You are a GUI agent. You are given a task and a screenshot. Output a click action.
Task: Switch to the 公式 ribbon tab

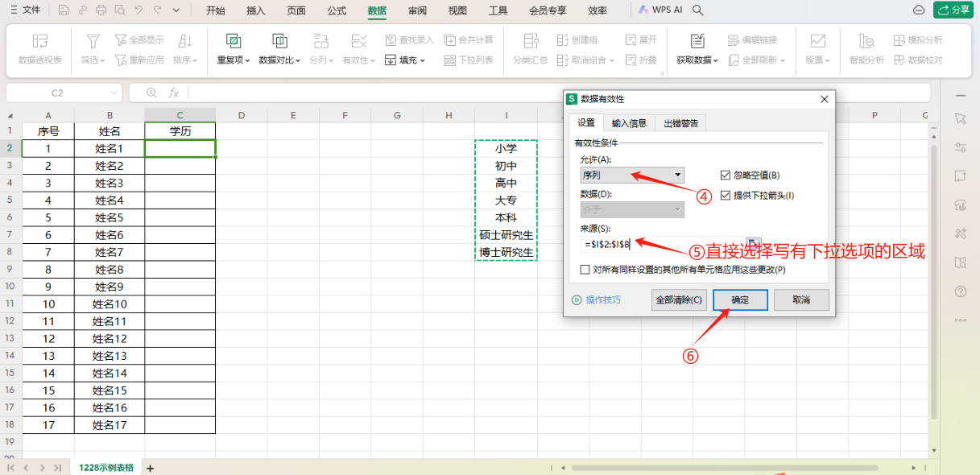(337, 10)
